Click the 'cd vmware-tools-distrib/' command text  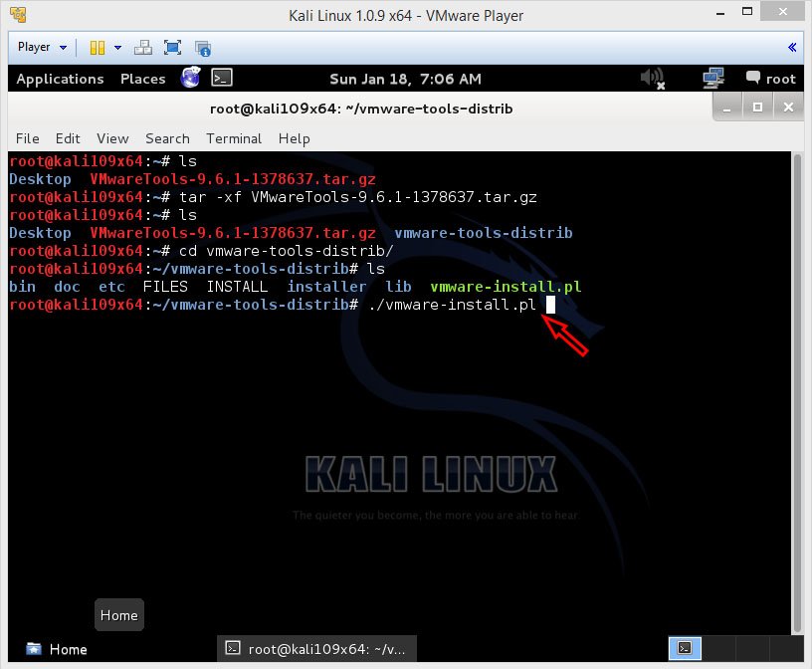(x=286, y=251)
